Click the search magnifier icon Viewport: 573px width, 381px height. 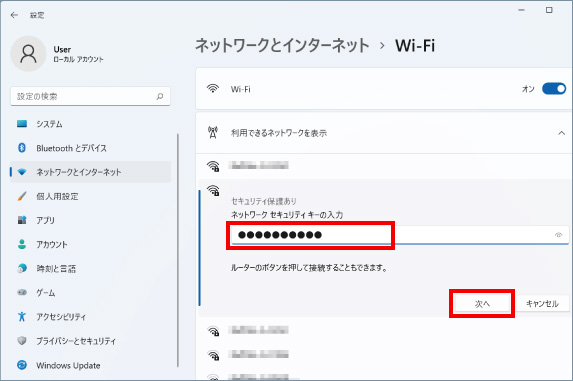coord(160,96)
